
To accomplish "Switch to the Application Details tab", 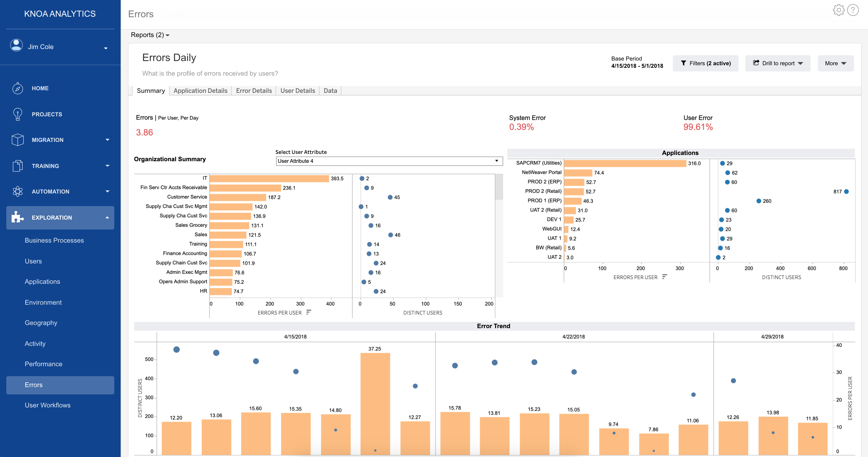I will 200,91.
